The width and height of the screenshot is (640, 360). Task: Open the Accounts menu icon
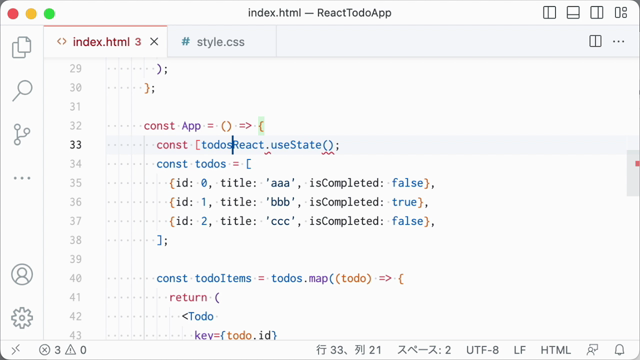point(22,274)
